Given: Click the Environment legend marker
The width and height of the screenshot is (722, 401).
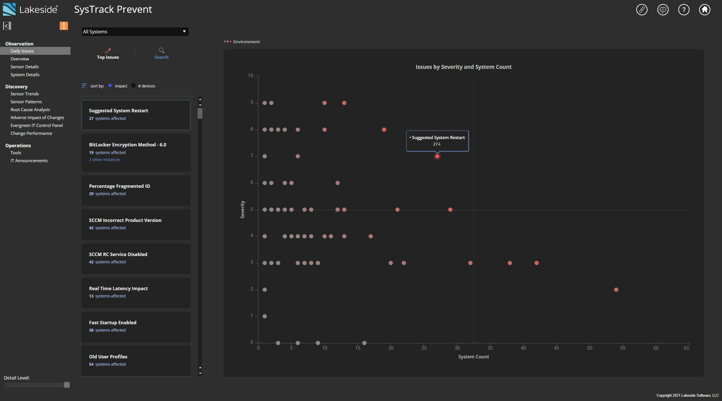Looking at the screenshot, I should point(227,41).
